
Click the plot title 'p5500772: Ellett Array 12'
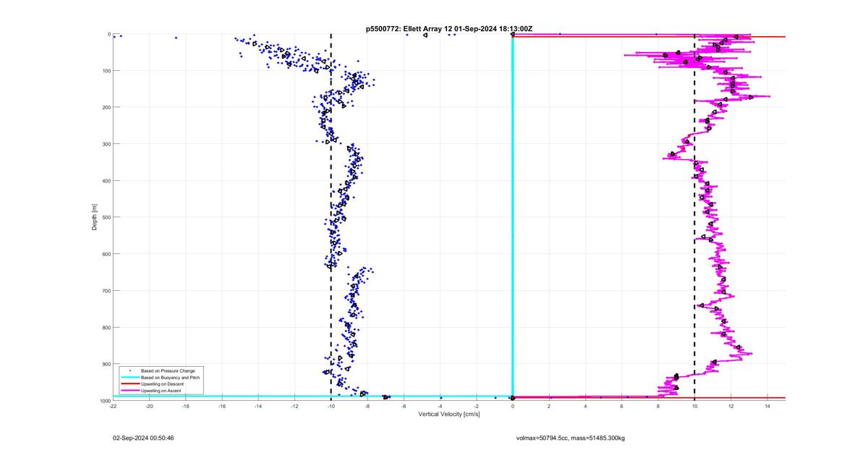[x=410, y=28]
